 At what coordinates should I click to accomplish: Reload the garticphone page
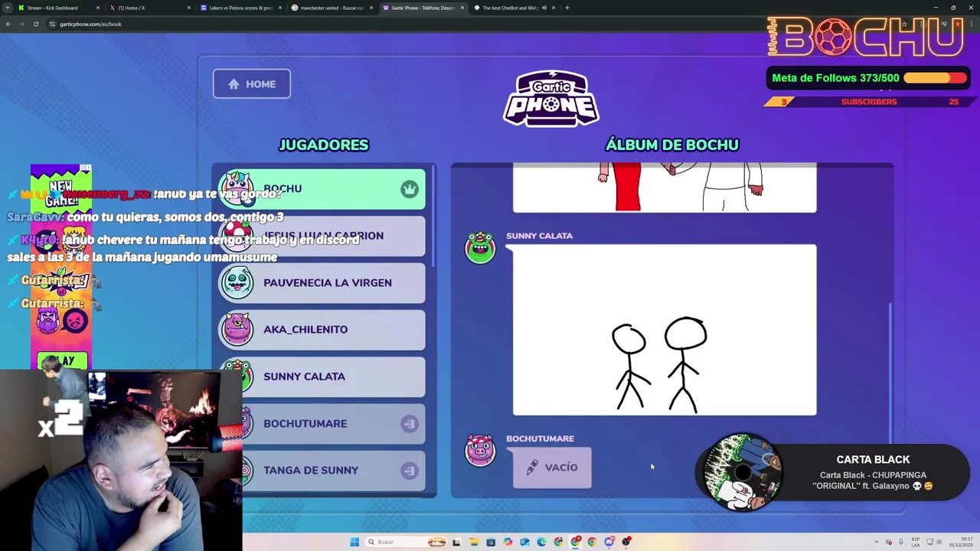pos(36,24)
